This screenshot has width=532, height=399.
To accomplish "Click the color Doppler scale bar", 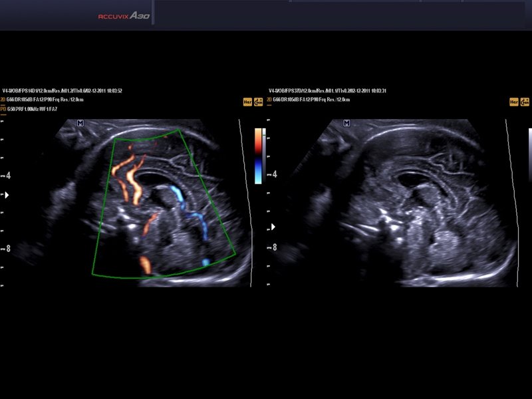I will coord(257,156).
